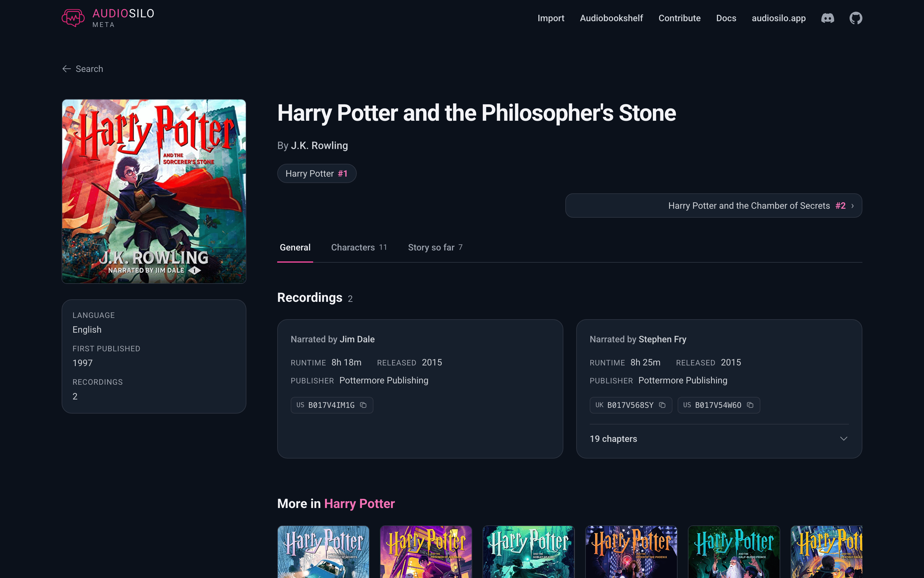The height and width of the screenshot is (578, 924).
Task: Open narrator Jim Dale
Action: 357,339
